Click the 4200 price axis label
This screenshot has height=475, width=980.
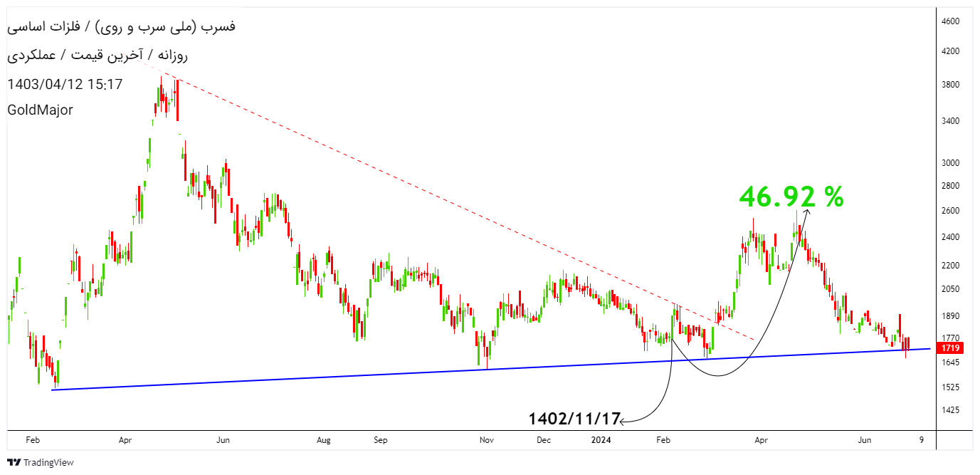coord(951,51)
